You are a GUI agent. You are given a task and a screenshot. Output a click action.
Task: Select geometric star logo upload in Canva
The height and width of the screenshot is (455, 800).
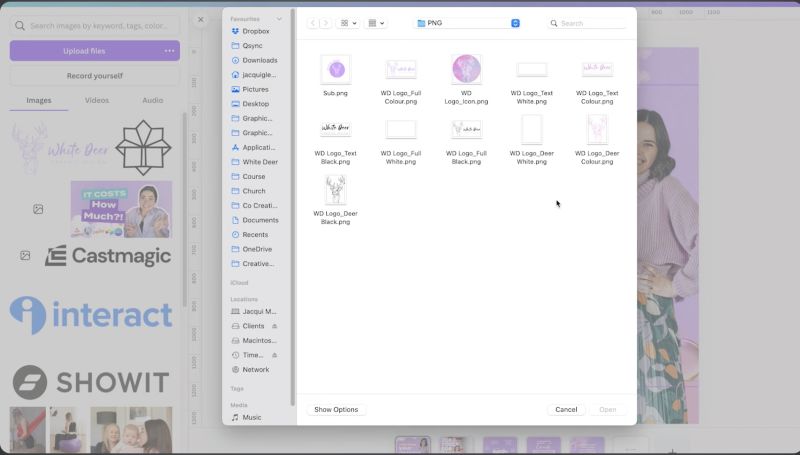pyautogui.click(x=143, y=148)
